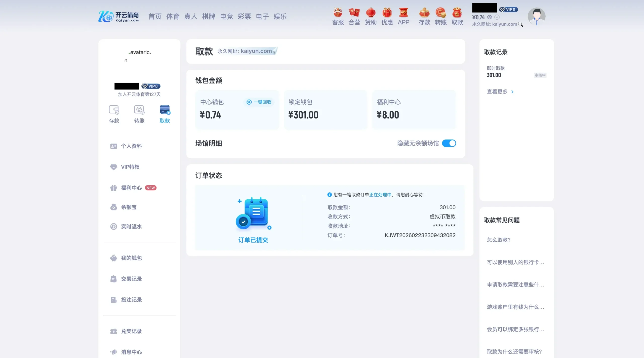Open 交易记录 in the sidebar
Viewport: 644px width, 358px height.
pos(131,279)
